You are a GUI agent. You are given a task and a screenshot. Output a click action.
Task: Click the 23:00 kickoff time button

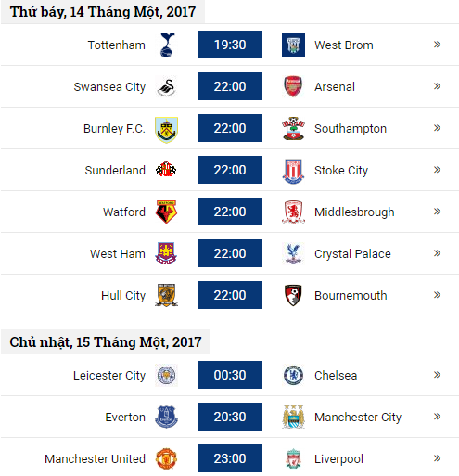(x=230, y=458)
